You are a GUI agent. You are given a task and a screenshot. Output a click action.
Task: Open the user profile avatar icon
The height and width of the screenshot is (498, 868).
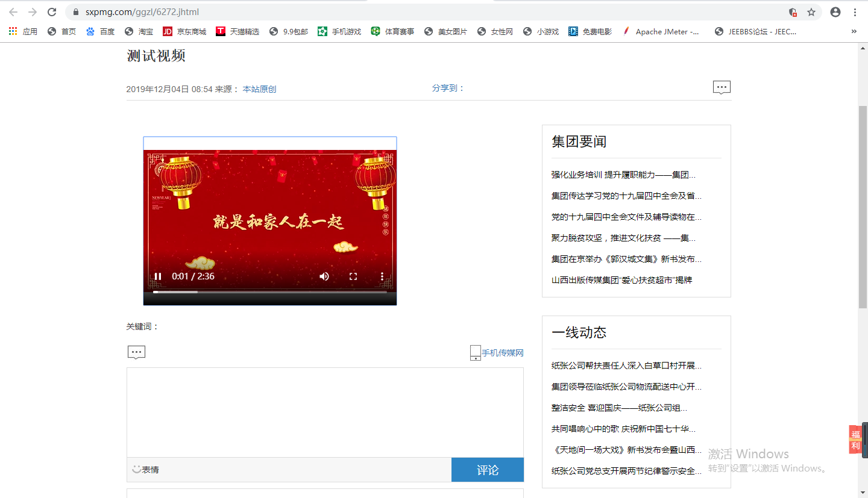pos(835,12)
